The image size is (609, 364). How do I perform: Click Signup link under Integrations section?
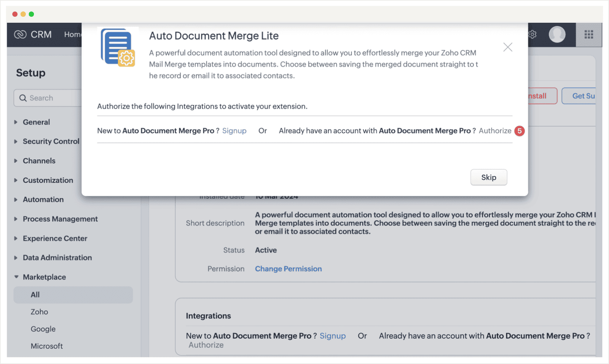pyautogui.click(x=333, y=336)
